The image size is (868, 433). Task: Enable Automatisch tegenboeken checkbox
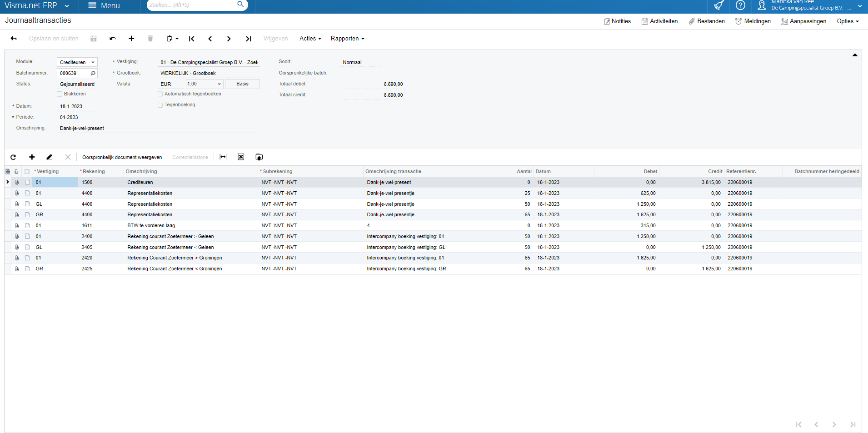pyautogui.click(x=160, y=94)
